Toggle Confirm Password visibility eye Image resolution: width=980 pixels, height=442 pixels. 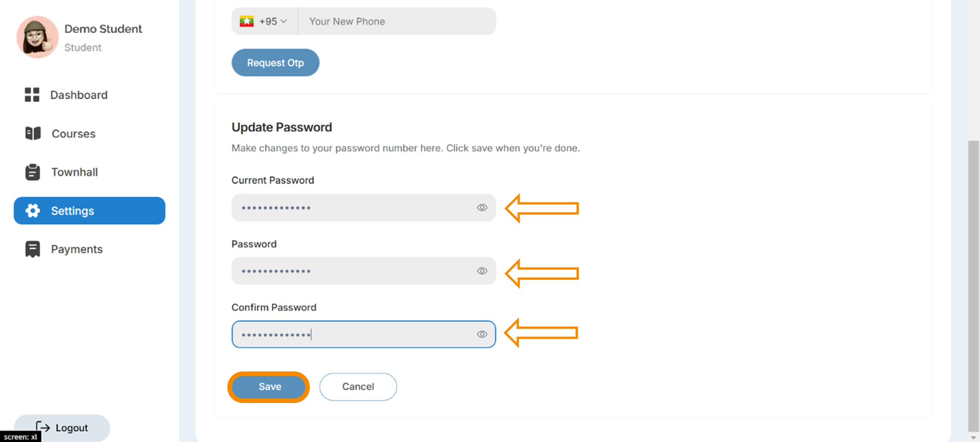click(x=482, y=335)
